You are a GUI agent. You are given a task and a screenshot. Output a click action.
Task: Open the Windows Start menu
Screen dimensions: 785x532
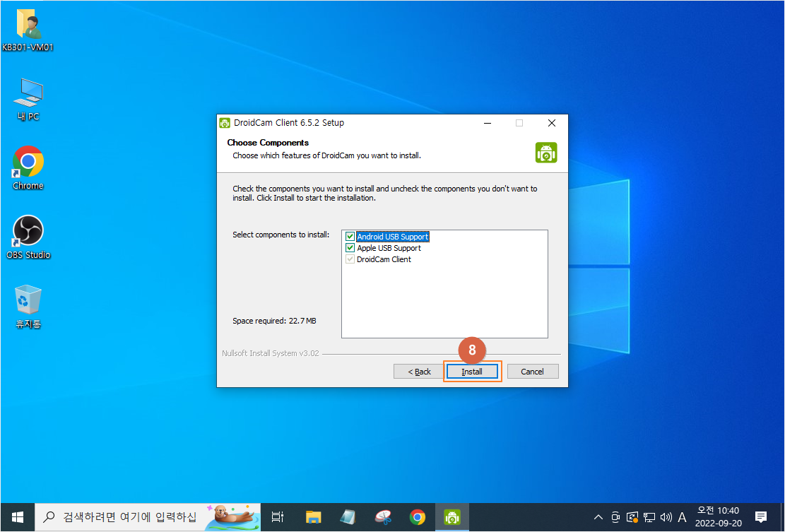pyautogui.click(x=18, y=517)
